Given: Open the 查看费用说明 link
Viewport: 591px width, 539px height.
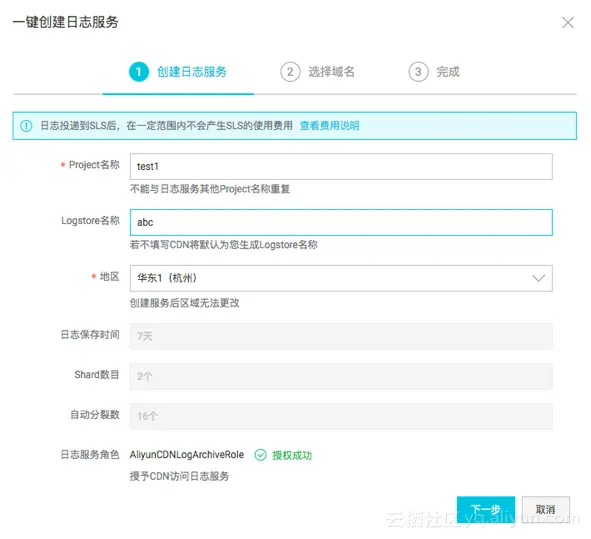Looking at the screenshot, I should pyautogui.click(x=329, y=126).
